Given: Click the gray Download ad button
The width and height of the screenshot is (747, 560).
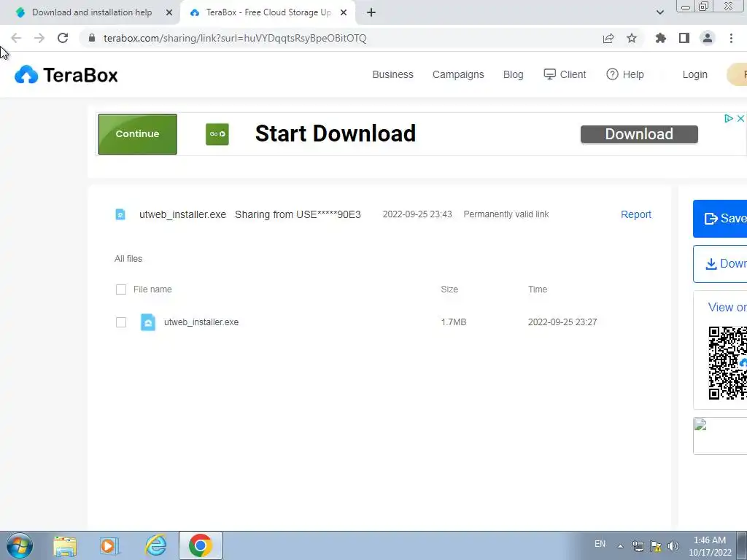Looking at the screenshot, I should pyautogui.click(x=639, y=134).
